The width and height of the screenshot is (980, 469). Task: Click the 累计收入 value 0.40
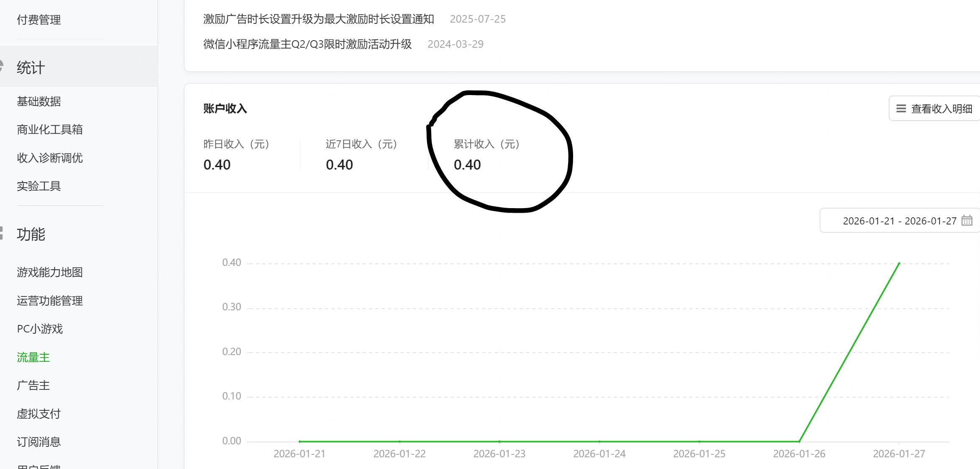click(467, 165)
